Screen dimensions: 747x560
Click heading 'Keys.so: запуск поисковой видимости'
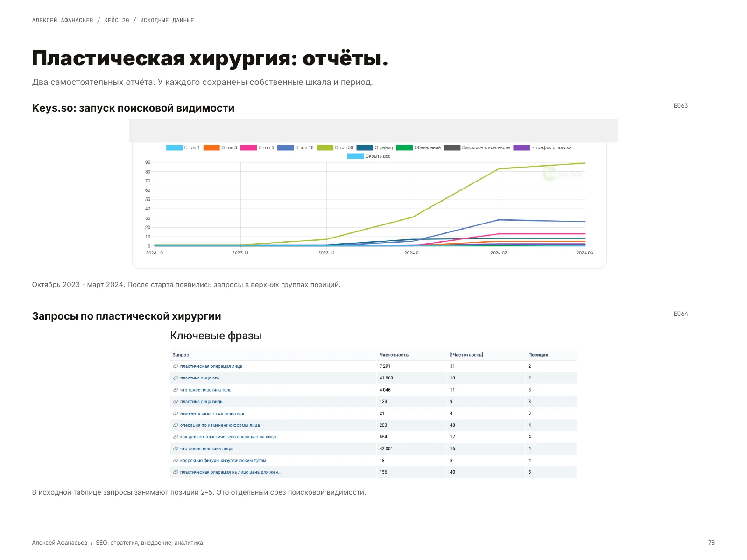tap(133, 108)
